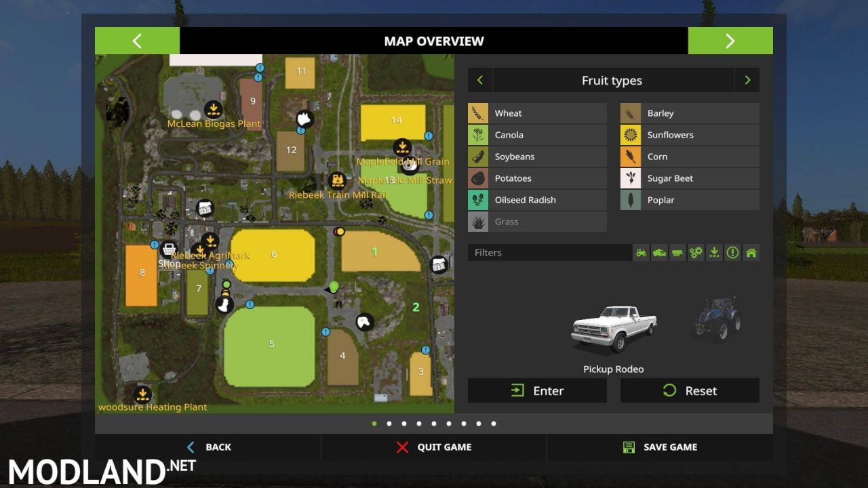Toggle Corn fruit type overlay
This screenshot has width=868, height=488.
pyautogui.click(x=690, y=157)
